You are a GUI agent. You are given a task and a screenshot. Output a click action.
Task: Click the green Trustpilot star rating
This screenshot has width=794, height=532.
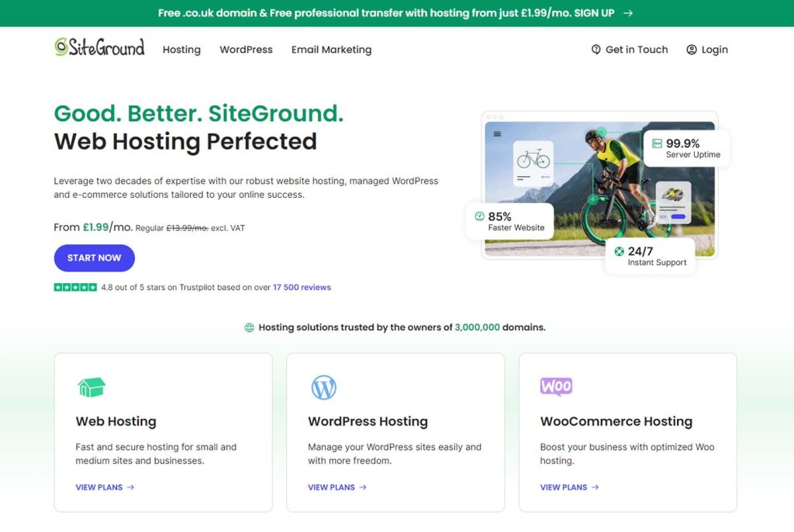coord(74,287)
